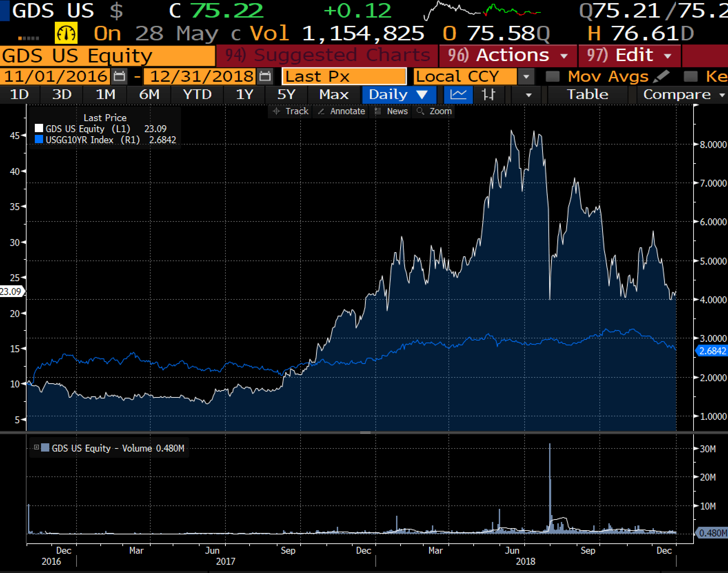Select the line chart type icon

(x=458, y=95)
